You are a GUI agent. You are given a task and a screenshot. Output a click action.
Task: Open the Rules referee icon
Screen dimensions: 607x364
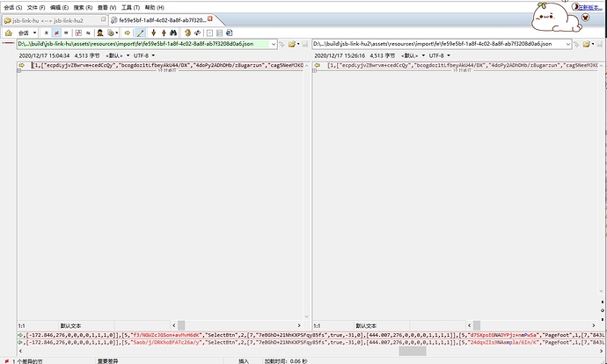[x=100, y=33]
